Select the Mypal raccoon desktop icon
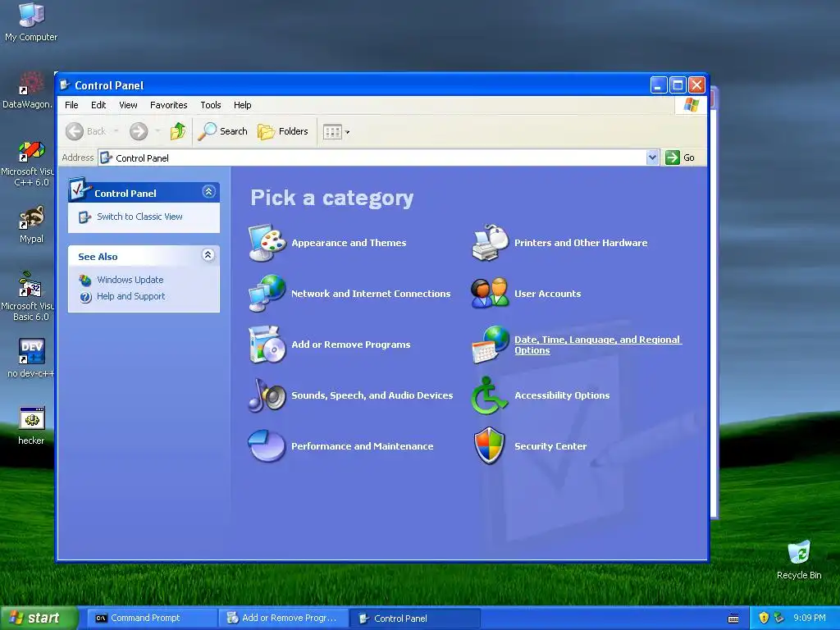Image resolution: width=840 pixels, height=630 pixels. [31, 225]
